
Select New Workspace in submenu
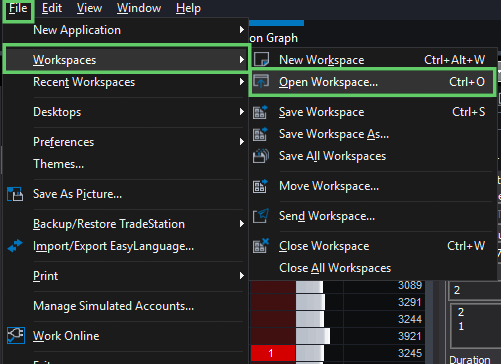point(322,60)
